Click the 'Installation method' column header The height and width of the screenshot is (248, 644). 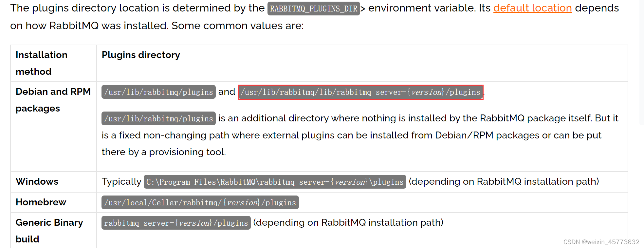coord(42,63)
